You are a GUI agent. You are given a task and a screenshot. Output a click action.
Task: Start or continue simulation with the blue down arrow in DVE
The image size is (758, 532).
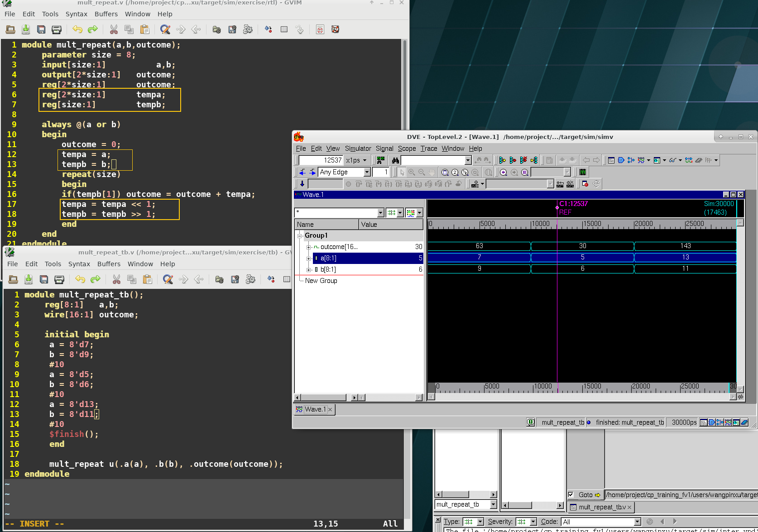pos(302,184)
